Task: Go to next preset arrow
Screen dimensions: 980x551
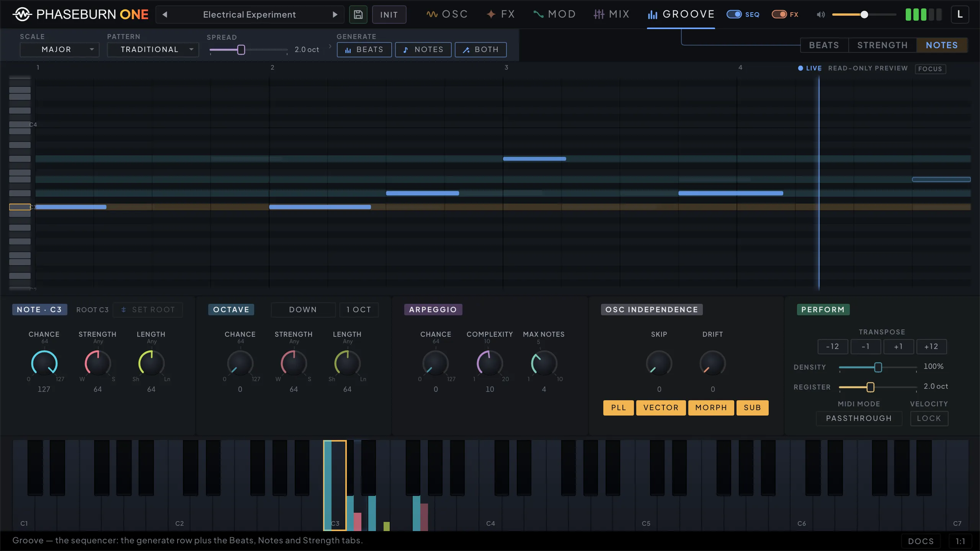Action: coord(335,15)
